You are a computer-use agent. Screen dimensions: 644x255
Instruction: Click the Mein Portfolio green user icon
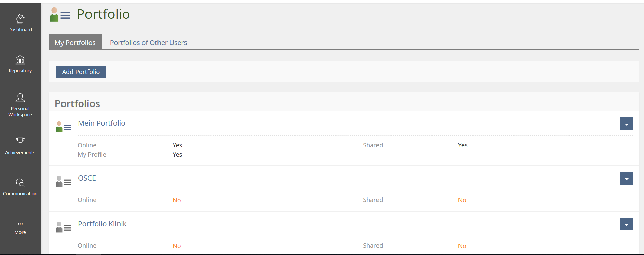(x=64, y=127)
